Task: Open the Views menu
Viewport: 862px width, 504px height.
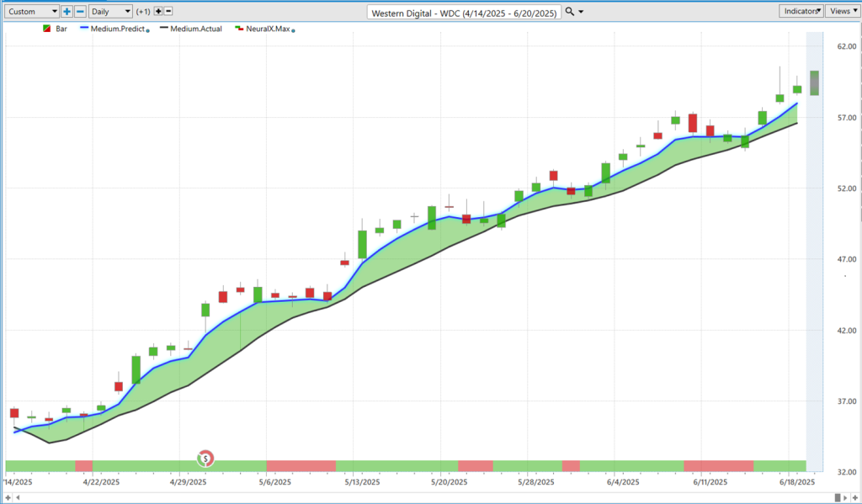Action: [x=843, y=11]
